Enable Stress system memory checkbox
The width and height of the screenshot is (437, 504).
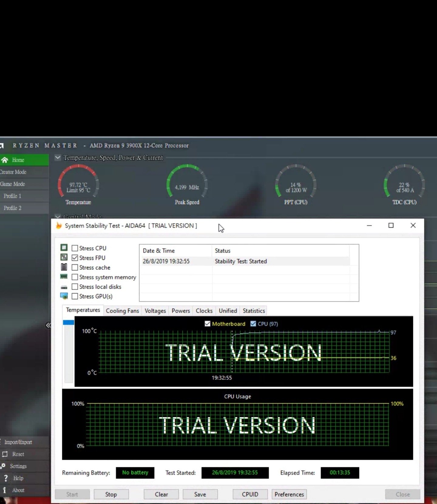point(75,277)
